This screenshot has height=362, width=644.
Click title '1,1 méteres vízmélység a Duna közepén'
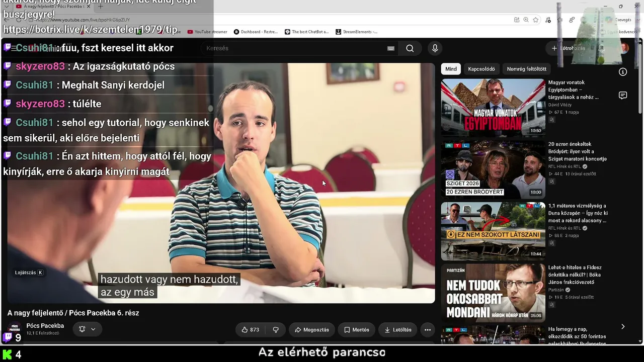tap(578, 213)
